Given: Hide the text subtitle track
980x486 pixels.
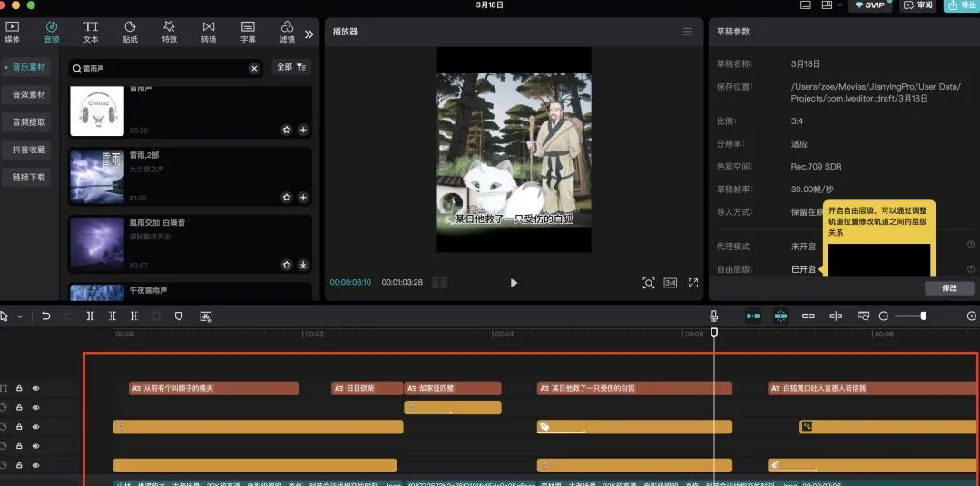Looking at the screenshot, I should [x=35, y=389].
